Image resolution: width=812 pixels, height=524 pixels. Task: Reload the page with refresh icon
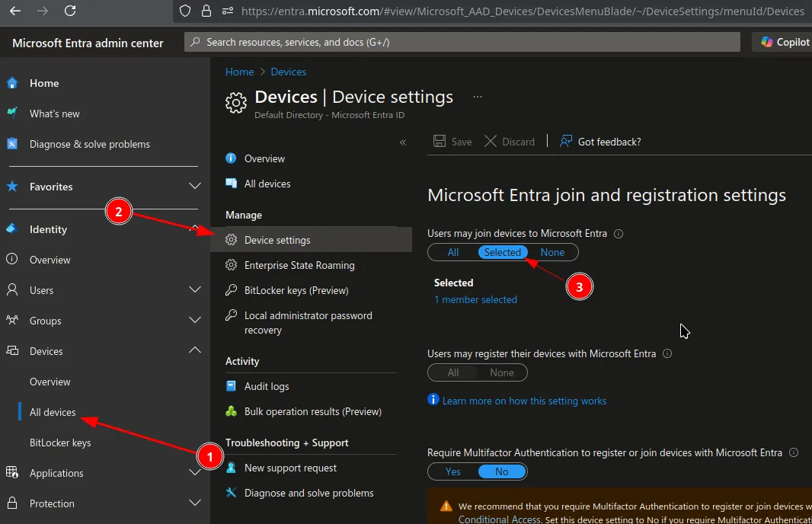click(x=70, y=11)
